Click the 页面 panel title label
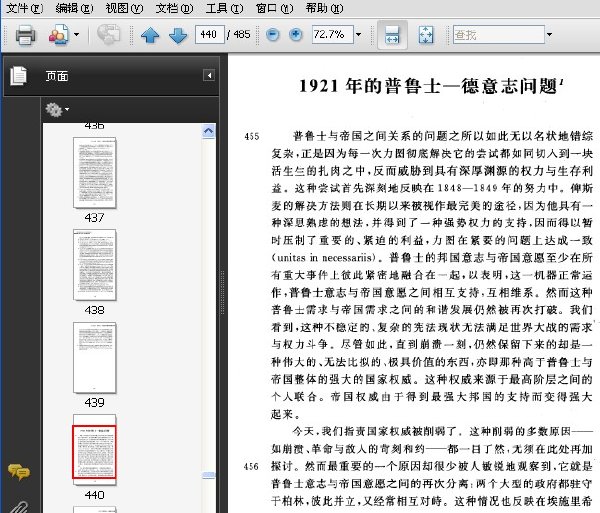The image size is (600, 513). 57,76
